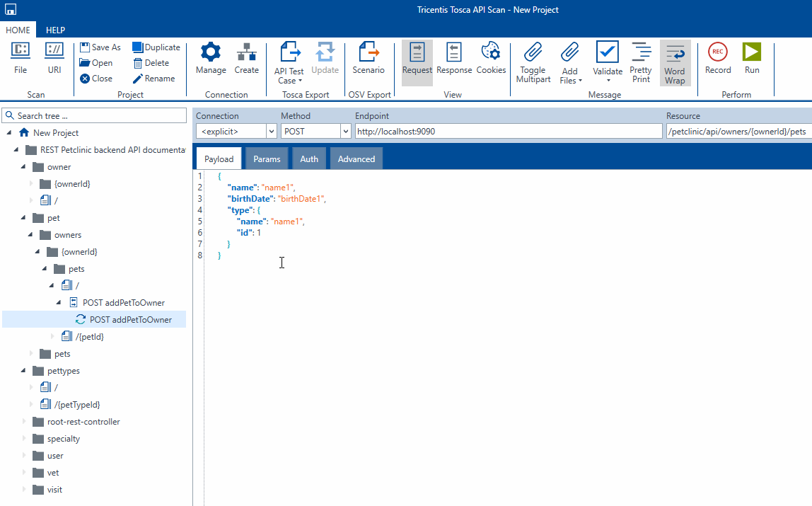The width and height of the screenshot is (812, 506).
Task: Start recording with the Record button
Action: coord(718,58)
